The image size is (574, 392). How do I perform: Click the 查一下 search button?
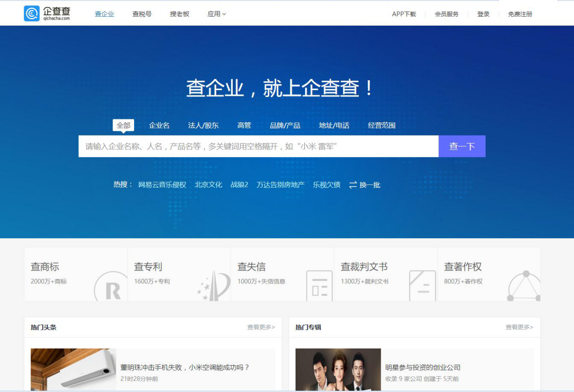tap(462, 146)
